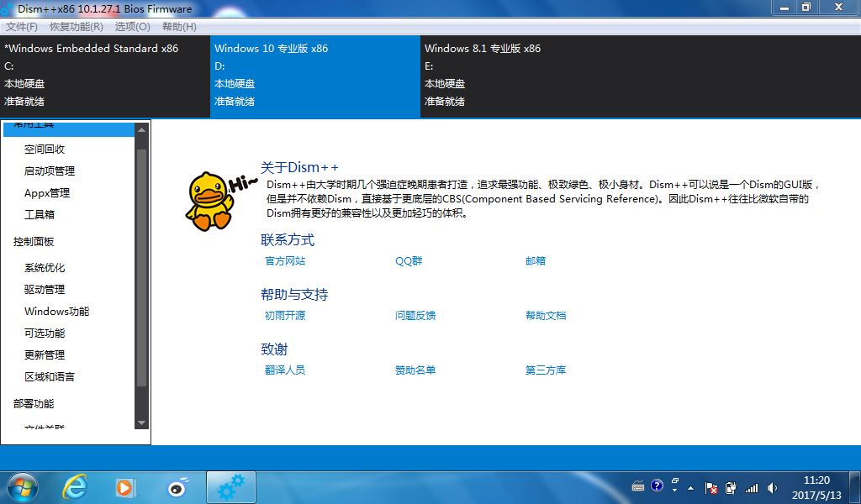The width and height of the screenshot is (861, 504).
Task: Click the 帮助与支持 heading
Action: click(294, 295)
